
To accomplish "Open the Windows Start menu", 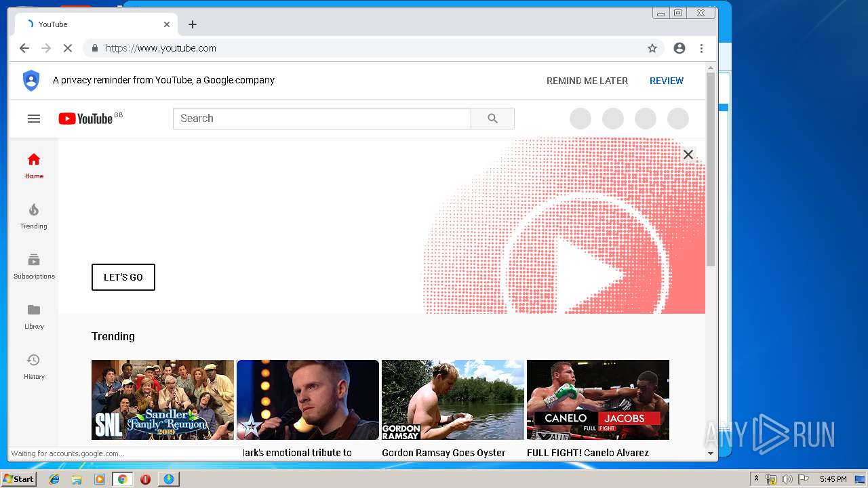I will pos(19,479).
